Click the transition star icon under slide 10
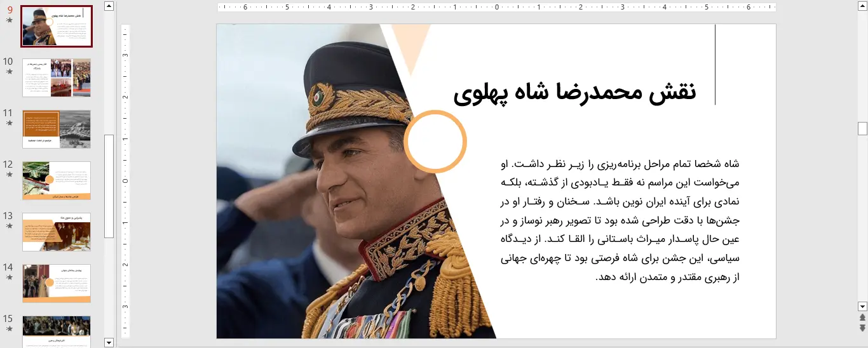 pos(9,72)
